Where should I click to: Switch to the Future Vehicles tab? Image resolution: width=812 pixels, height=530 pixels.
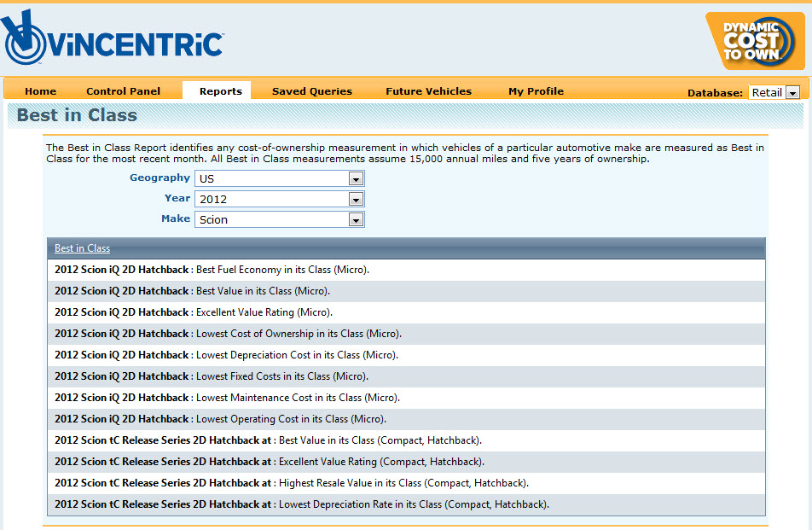pos(428,91)
